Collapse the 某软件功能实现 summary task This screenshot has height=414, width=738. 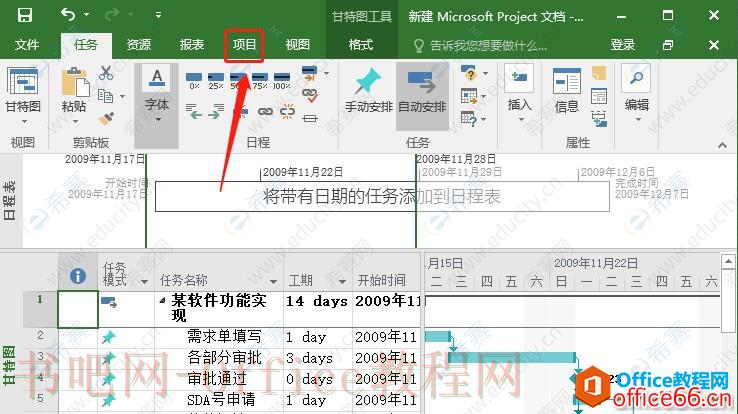(x=162, y=300)
